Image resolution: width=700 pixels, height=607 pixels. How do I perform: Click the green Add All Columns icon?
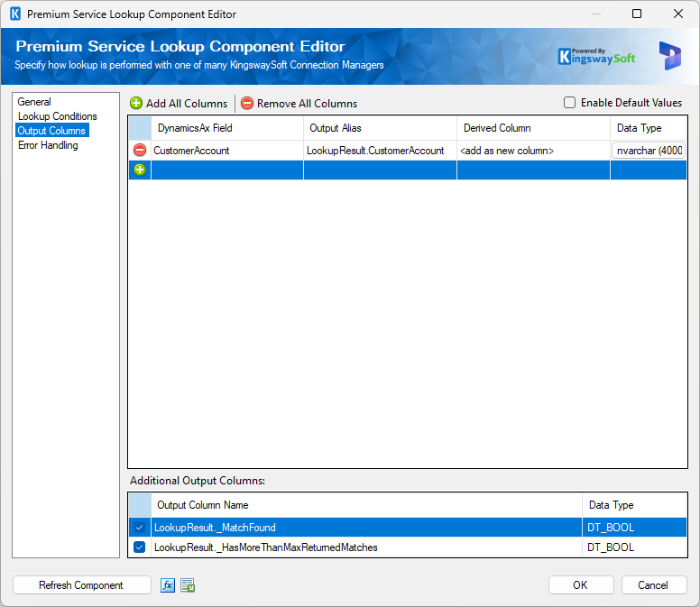tap(135, 104)
